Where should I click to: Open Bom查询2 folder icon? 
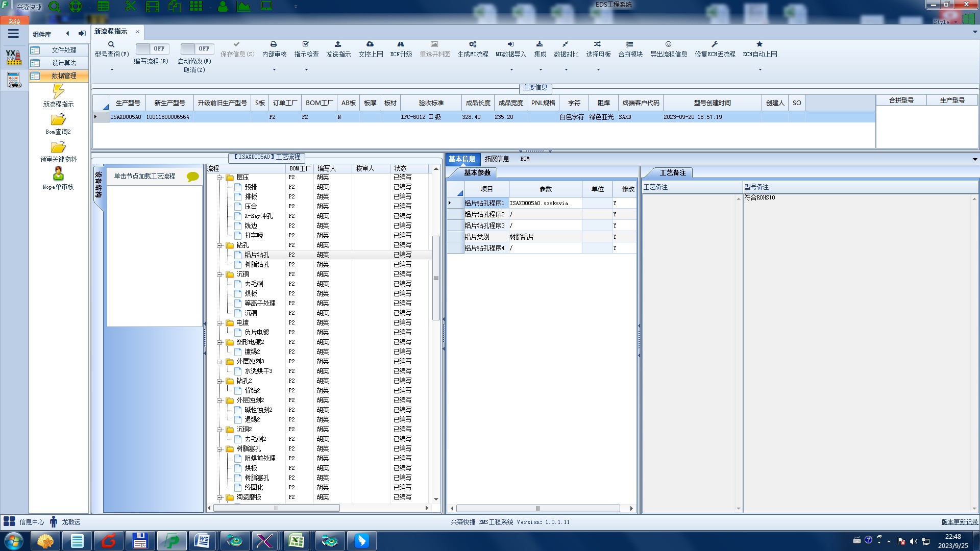[x=58, y=120]
